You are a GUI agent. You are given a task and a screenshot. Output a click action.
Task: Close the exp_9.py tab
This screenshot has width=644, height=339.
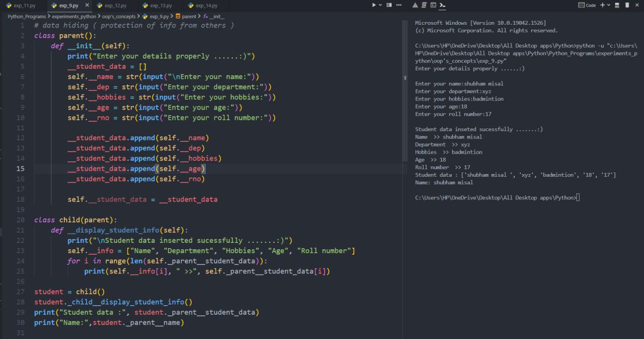87,5
